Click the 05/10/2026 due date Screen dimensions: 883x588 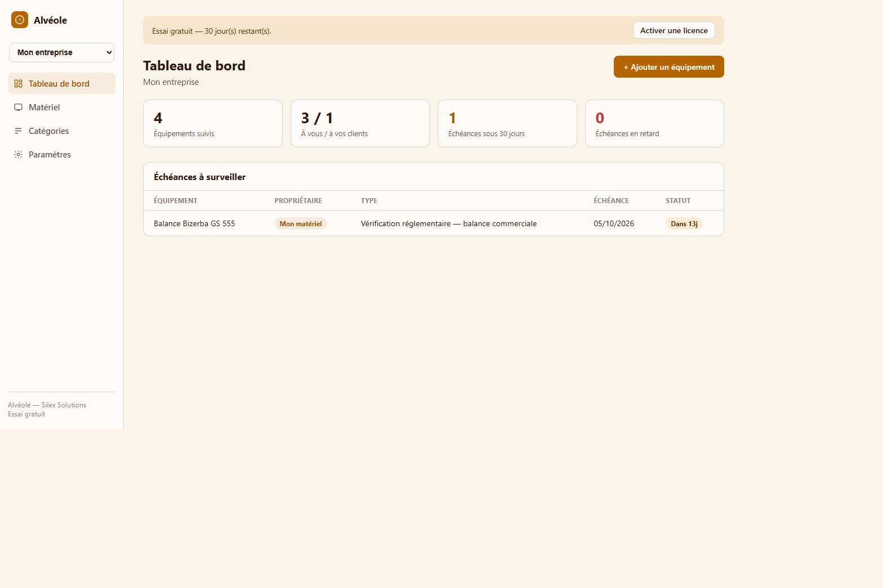click(x=614, y=223)
